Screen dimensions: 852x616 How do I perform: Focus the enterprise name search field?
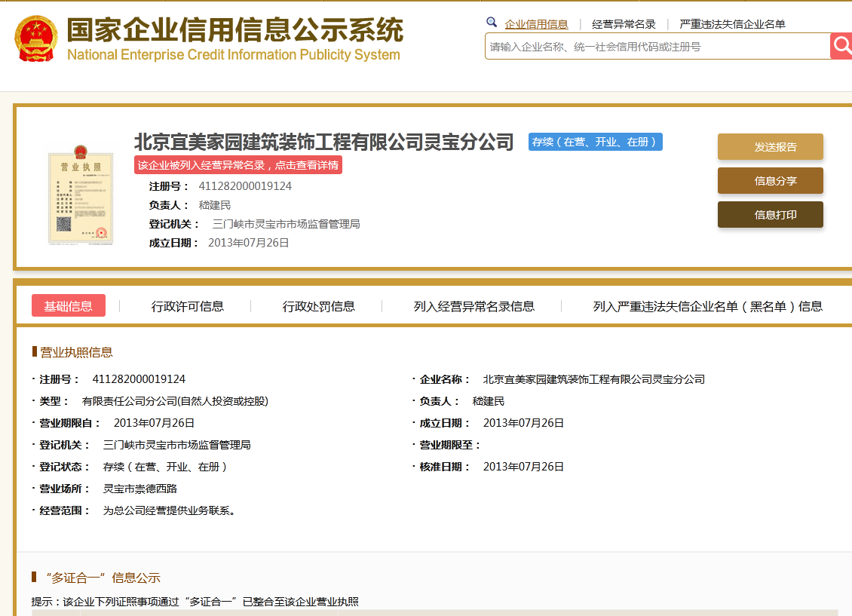click(x=657, y=46)
